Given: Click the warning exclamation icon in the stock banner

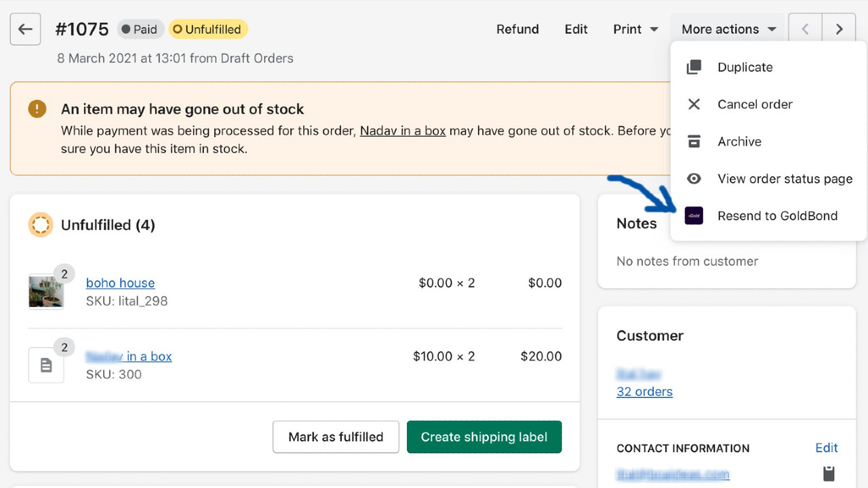Looking at the screenshot, I should point(37,108).
